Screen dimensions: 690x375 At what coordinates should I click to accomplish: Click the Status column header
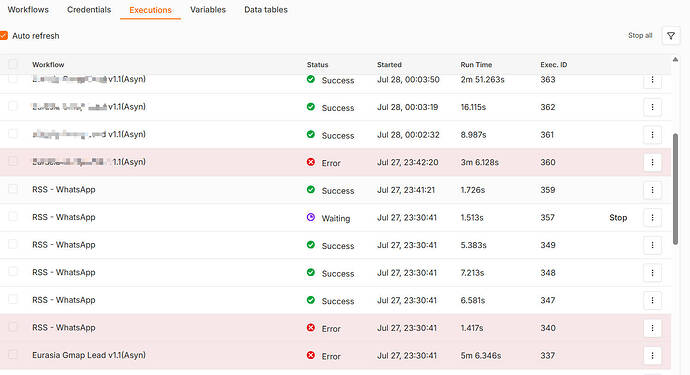pyautogui.click(x=317, y=65)
